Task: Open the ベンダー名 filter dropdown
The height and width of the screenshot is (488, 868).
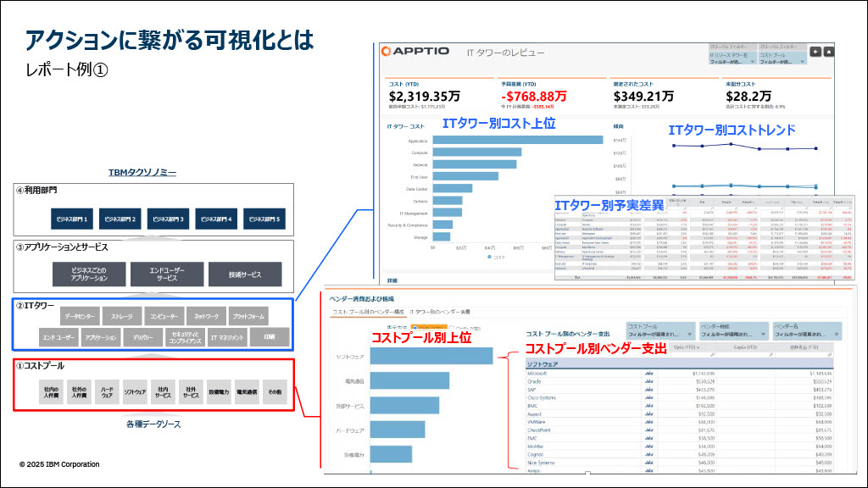Action: point(808,331)
